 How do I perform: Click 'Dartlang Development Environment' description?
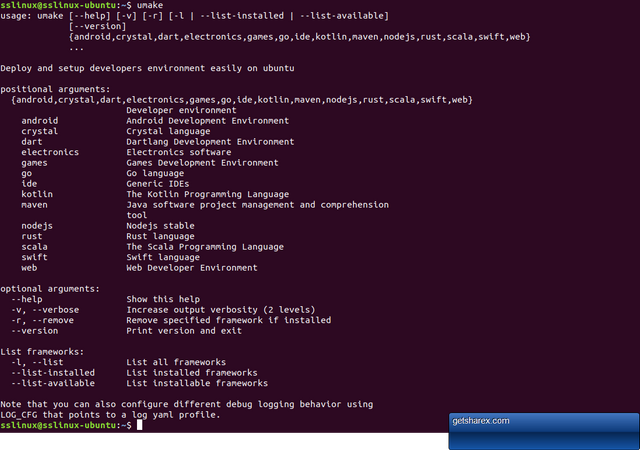pos(210,142)
